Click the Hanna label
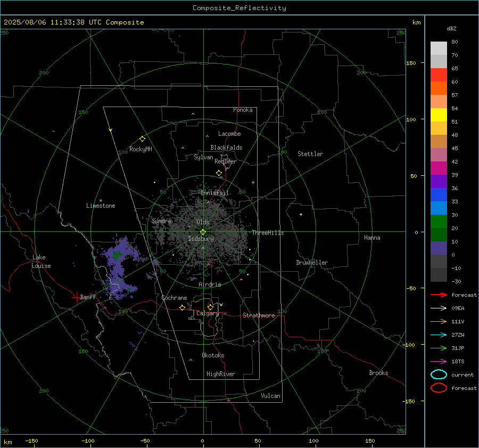The height and width of the screenshot is (448, 479). pyautogui.click(x=372, y=238)
